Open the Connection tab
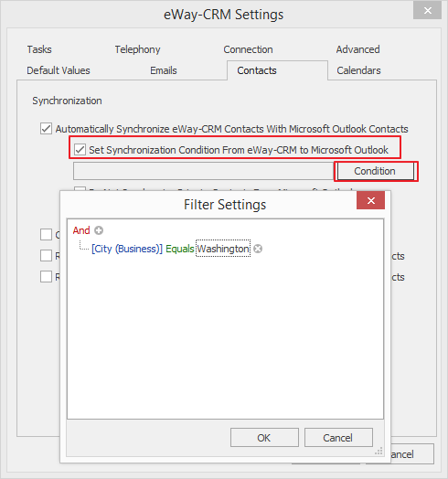Screen dimensions: 448x479 pos(248,49)
